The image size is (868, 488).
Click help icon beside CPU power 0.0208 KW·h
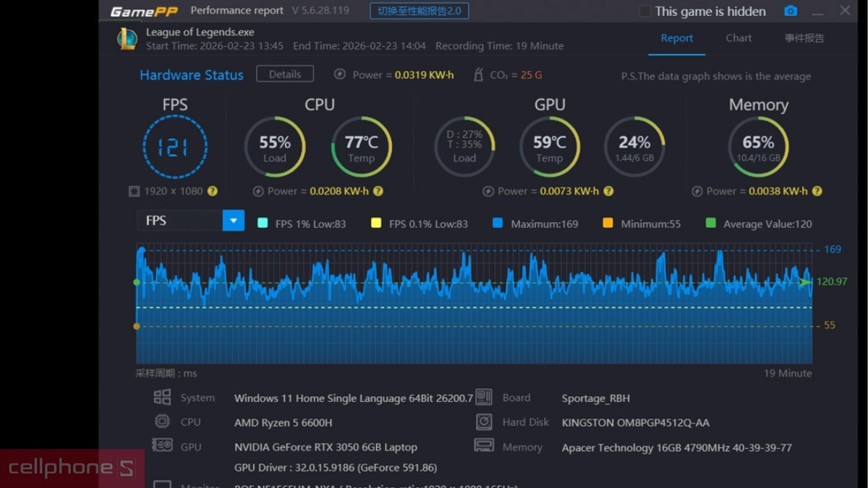tap(378, 192)
